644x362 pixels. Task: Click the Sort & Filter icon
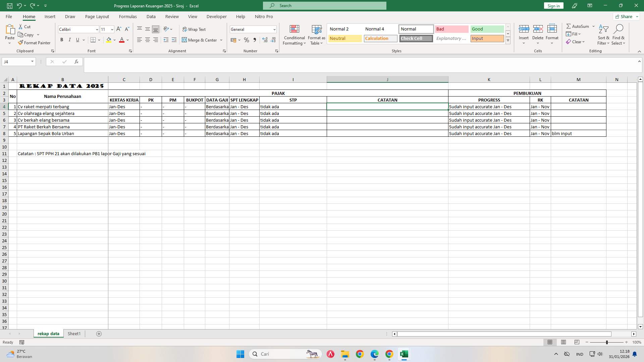point(603,29)
